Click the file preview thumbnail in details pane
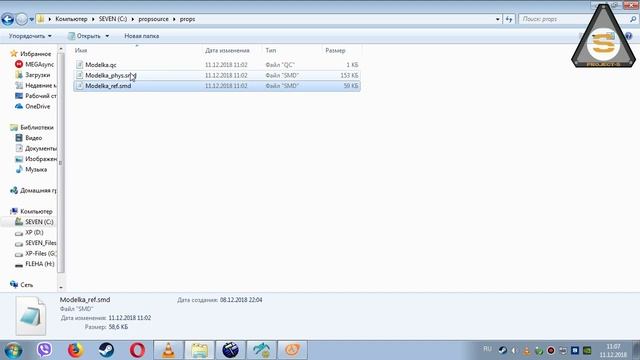Viewport: 640px width, 360px height. coord(31,316)
